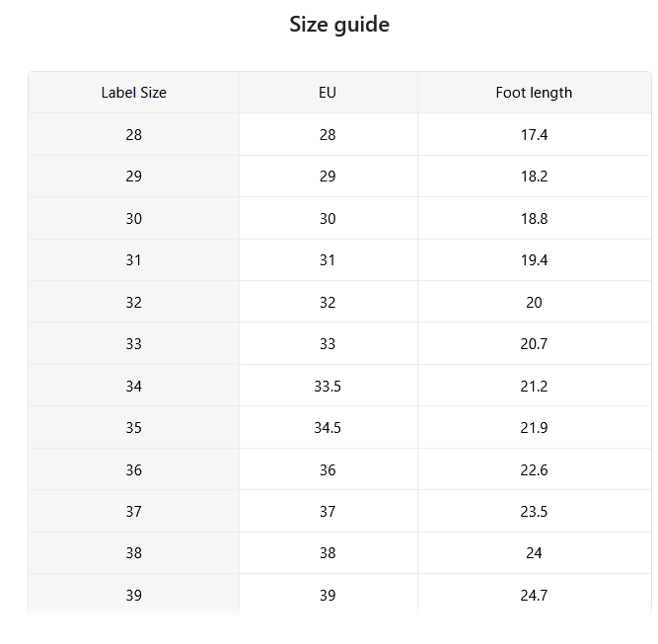
Task: Click the Foot length column header
Action: pos(534,93)
